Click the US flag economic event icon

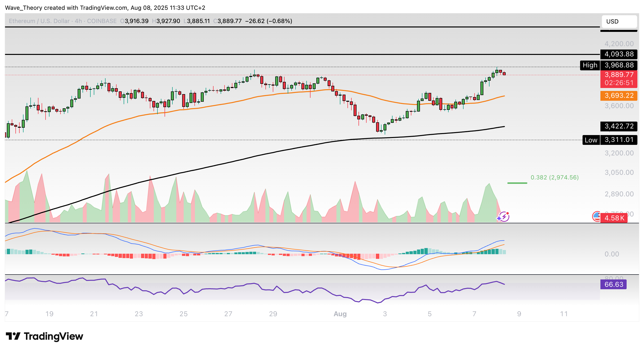point(596,216)
